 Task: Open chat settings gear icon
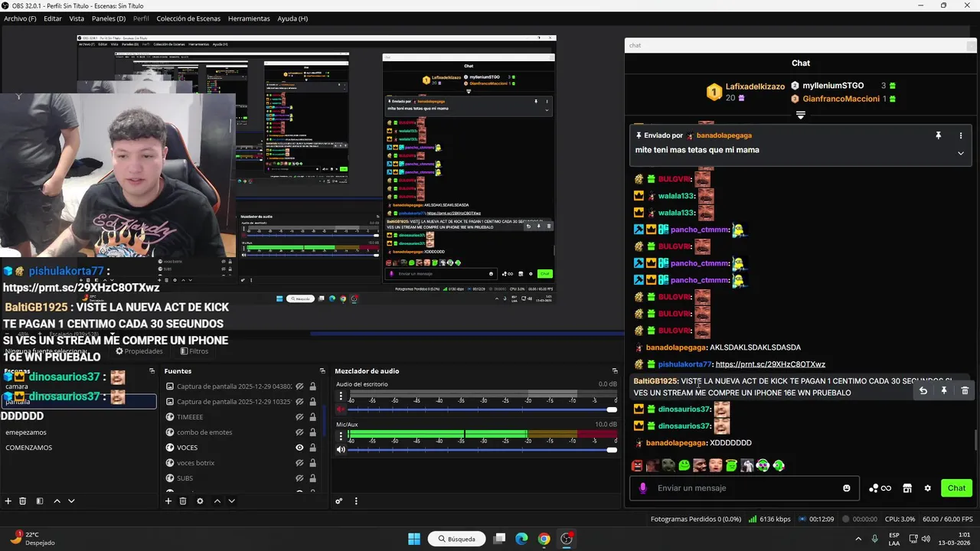point(928,488)
